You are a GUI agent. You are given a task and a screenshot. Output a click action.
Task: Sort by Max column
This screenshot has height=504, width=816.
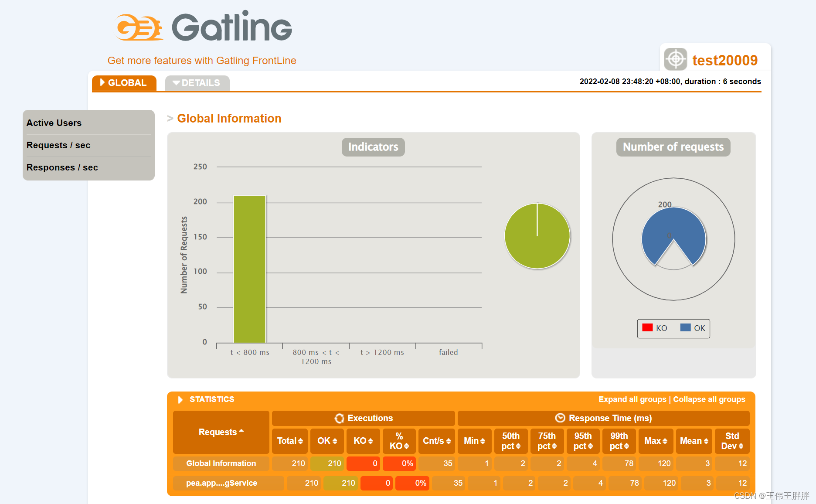click(656, 441)
